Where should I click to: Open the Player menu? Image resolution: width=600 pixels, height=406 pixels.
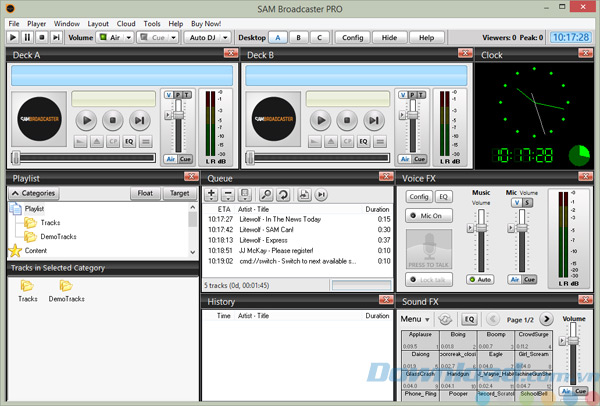(37, 24)
